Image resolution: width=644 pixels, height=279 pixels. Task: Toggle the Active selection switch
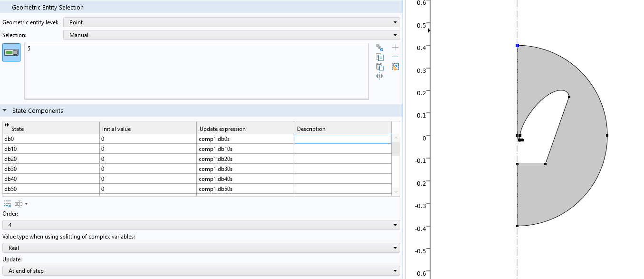point(11,52)
